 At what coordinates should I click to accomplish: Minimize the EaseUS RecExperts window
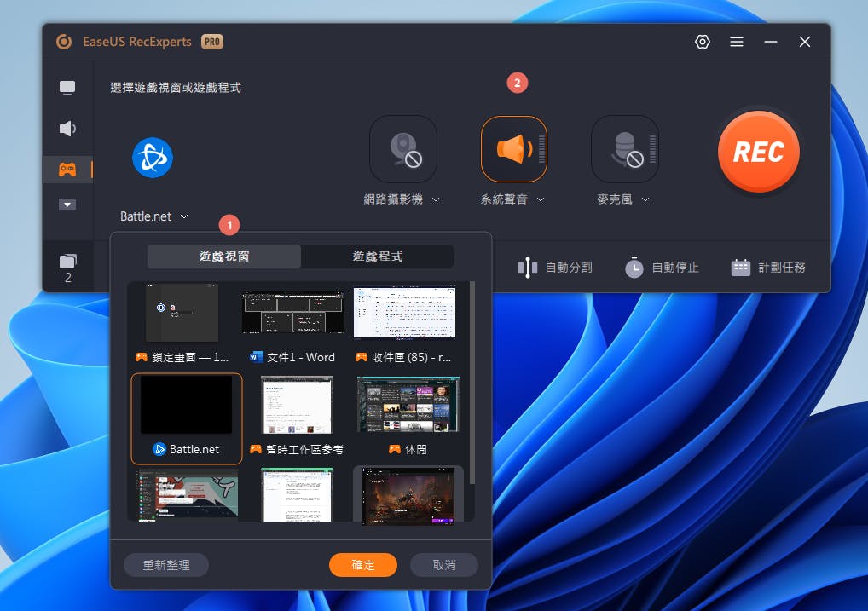[x=771, y=42]
